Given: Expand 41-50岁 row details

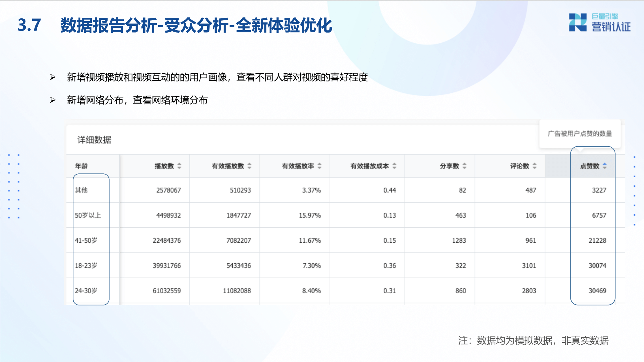Looking at the screenshot, I should pos(87,240).
